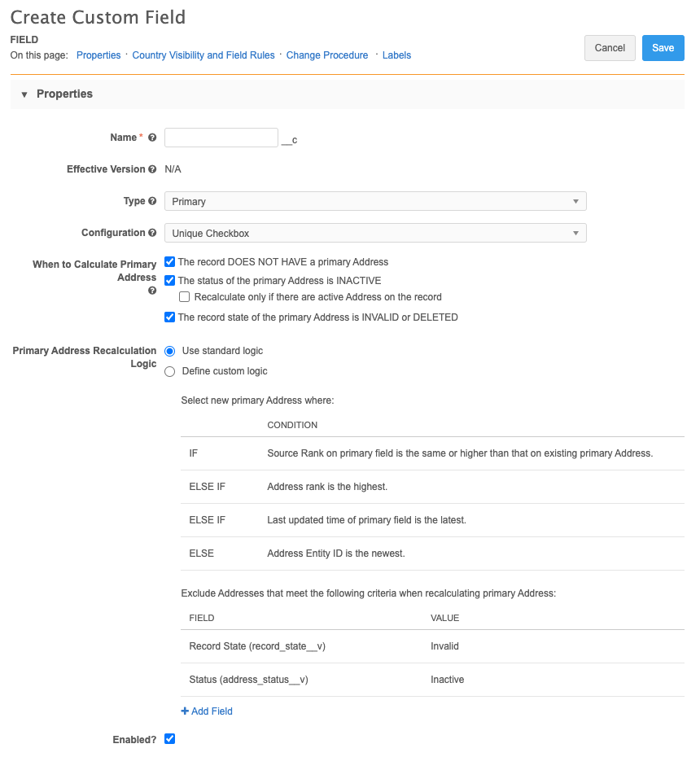Go to the Change Procedure section link
700x757 pixels.
(327, 55)
